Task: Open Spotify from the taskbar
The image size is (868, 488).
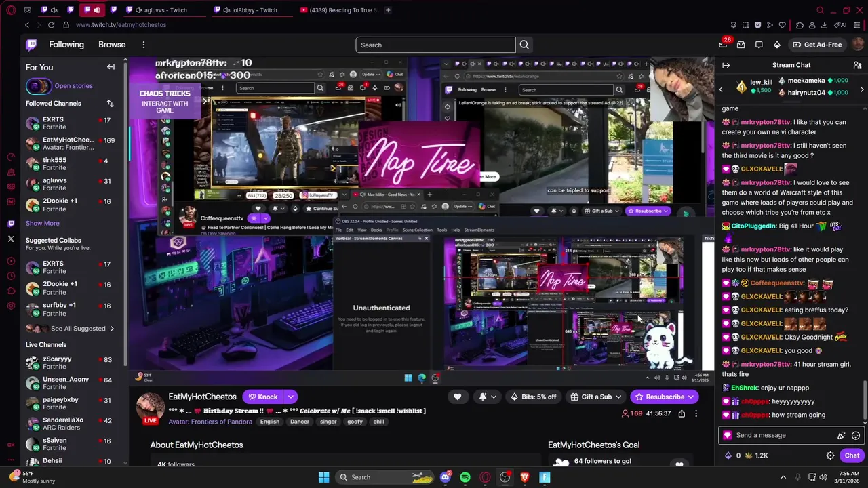Action: coord(465,477)
